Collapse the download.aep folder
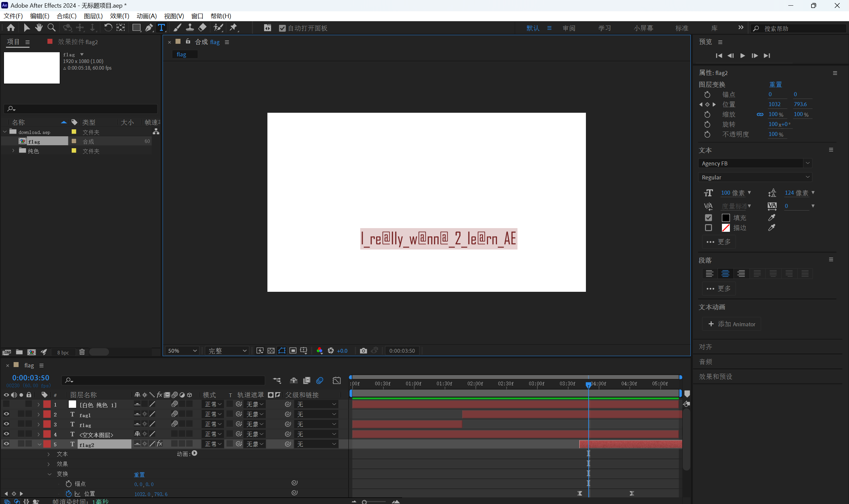Screen dimensions: 849x504 pos(5,131)
